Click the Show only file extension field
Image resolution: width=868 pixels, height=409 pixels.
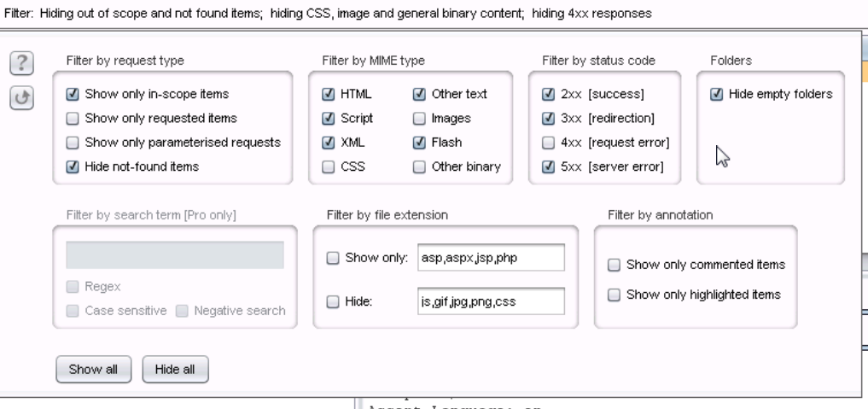(x=491, y=258)
